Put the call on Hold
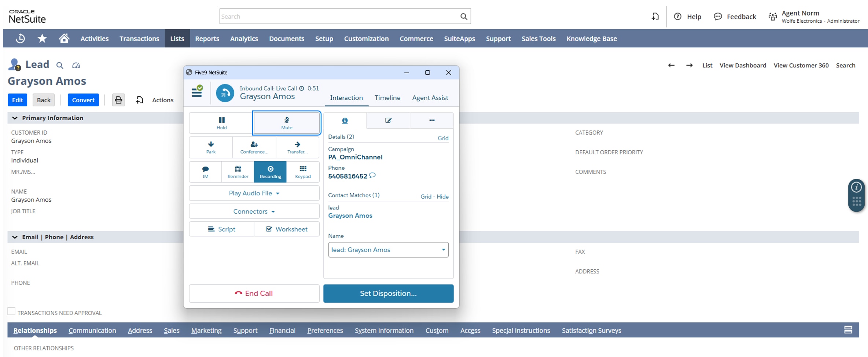The height and width of the screenshot is (357, 868). (x=221, y=123)
